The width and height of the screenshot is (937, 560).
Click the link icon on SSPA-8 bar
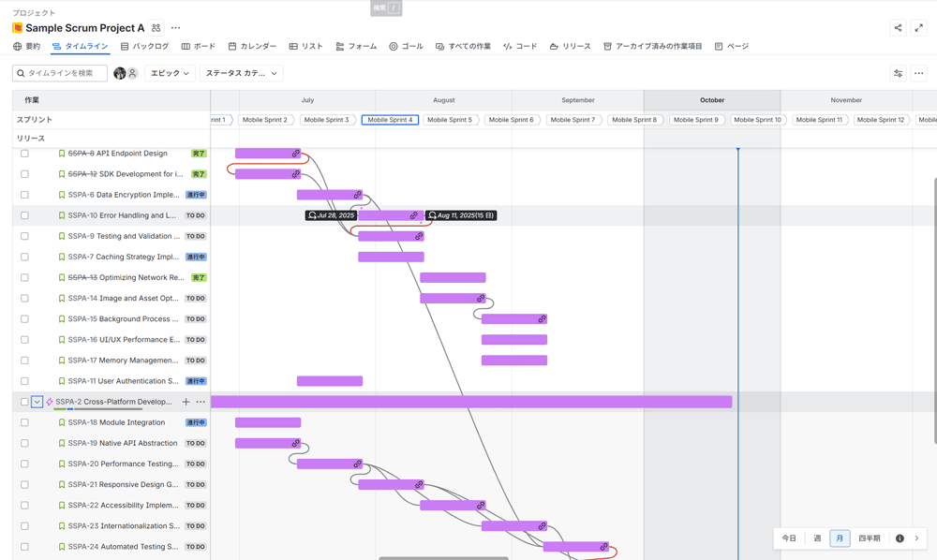coord(296,154)
